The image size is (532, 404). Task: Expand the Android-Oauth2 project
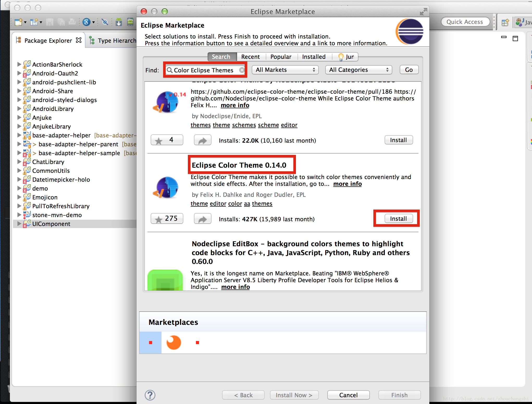[19, 73]
